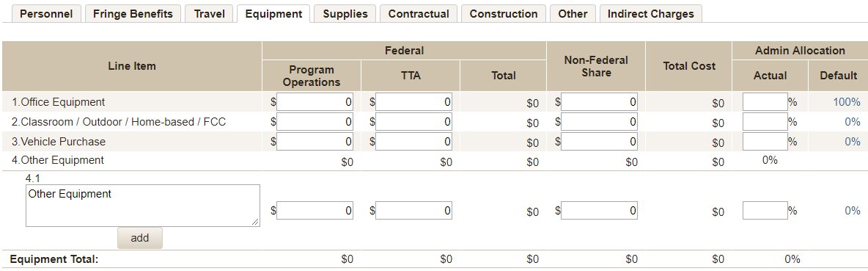This screenshot has height=271, width=868.
Task: Click the line 4.1 TTA amount field
Action: pos(413,211)
